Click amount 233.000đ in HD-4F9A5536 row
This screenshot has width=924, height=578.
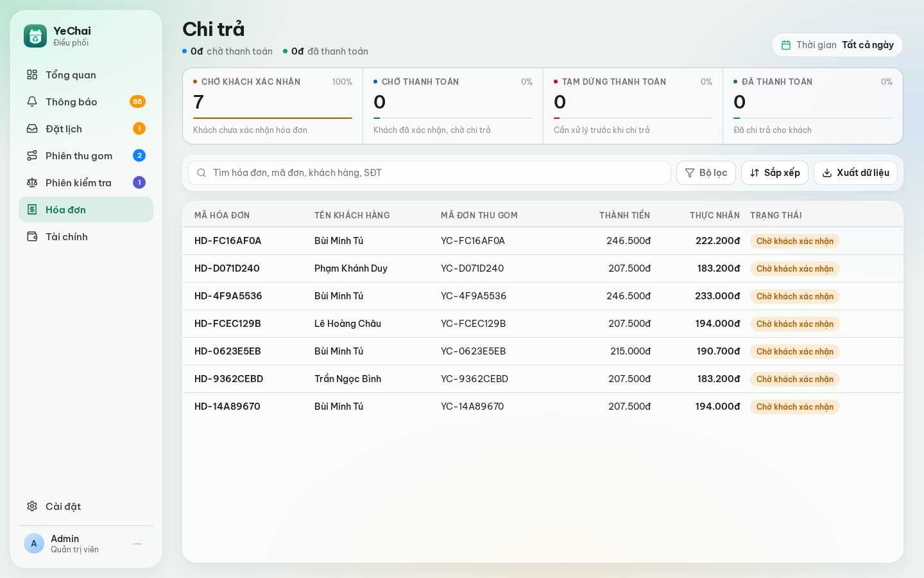[x=717, y=296]
